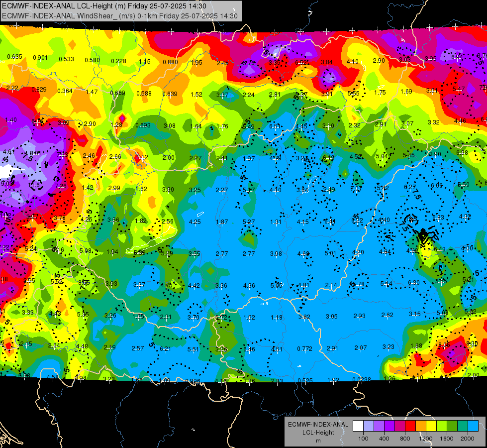This screenshot has width=487, height=448.
Task: Click wind shear value '6.46'
Action: coord(249,349)
